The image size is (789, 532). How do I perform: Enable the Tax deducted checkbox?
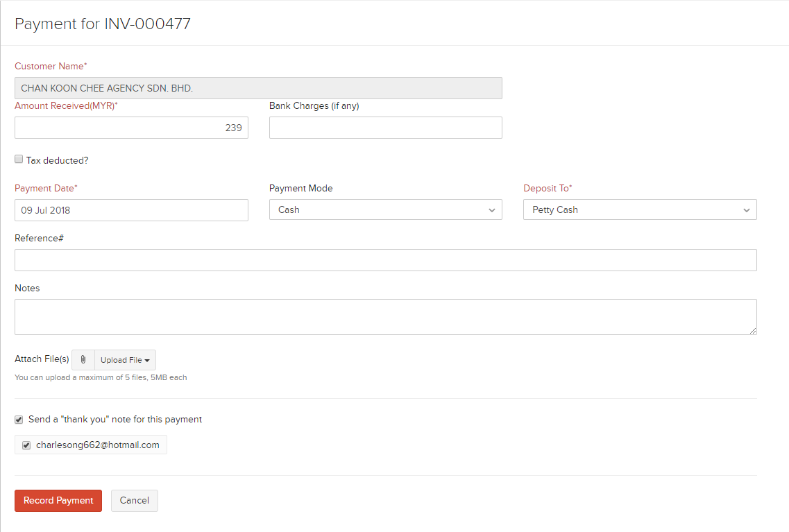coord(19,160)
